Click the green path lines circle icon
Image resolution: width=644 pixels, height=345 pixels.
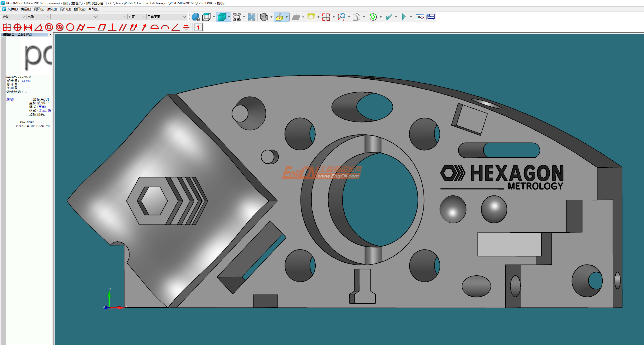click(x=373, y=17)
